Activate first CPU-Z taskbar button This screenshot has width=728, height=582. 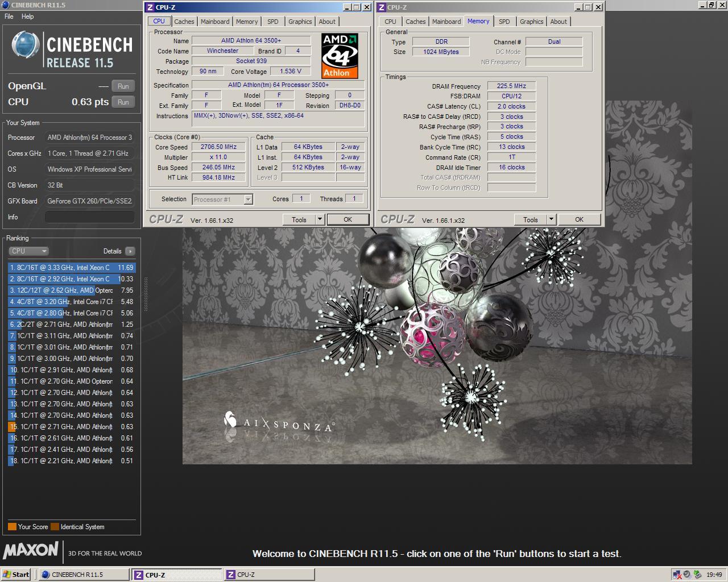pos(177,575)
